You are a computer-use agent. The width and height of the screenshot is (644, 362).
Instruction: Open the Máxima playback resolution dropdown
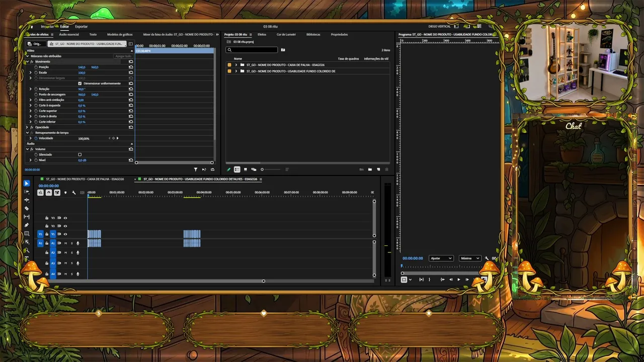pyautogui.click(x=470, y=258)
